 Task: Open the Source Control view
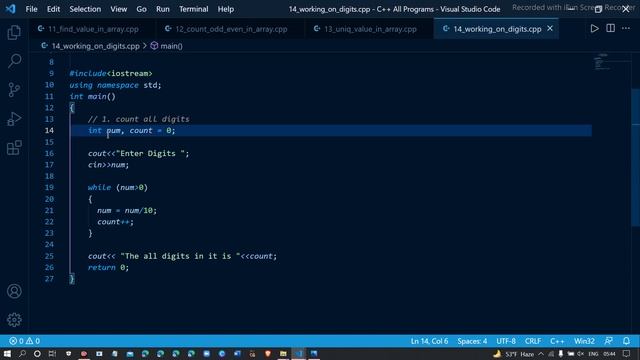pyautogui.click(x=14, y=90)
